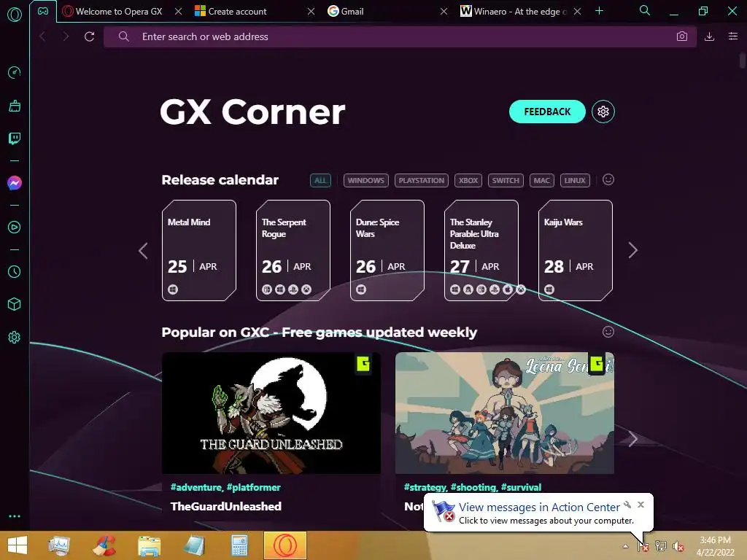
Task: Open the Kaiju Wars release card
Action: click(576, 251)
